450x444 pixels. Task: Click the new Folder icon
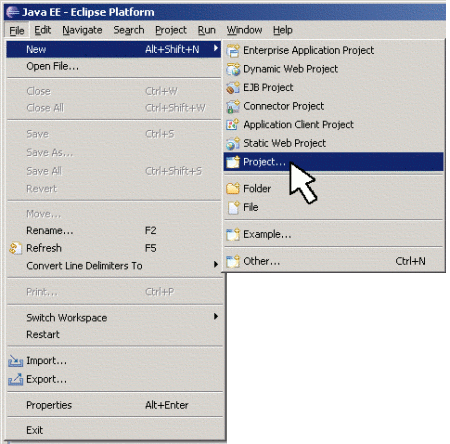[x=233, y=189]
